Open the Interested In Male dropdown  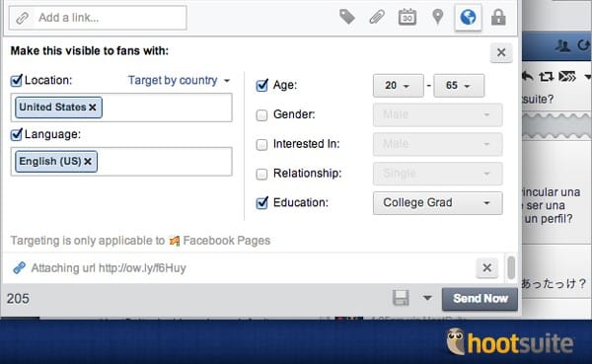coord(437,144)
